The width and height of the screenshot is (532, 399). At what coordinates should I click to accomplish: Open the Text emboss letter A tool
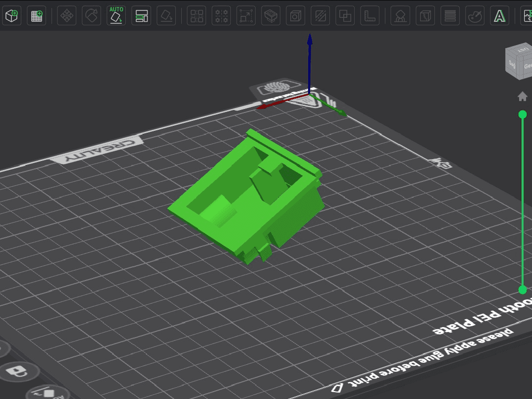click(499, 16)
